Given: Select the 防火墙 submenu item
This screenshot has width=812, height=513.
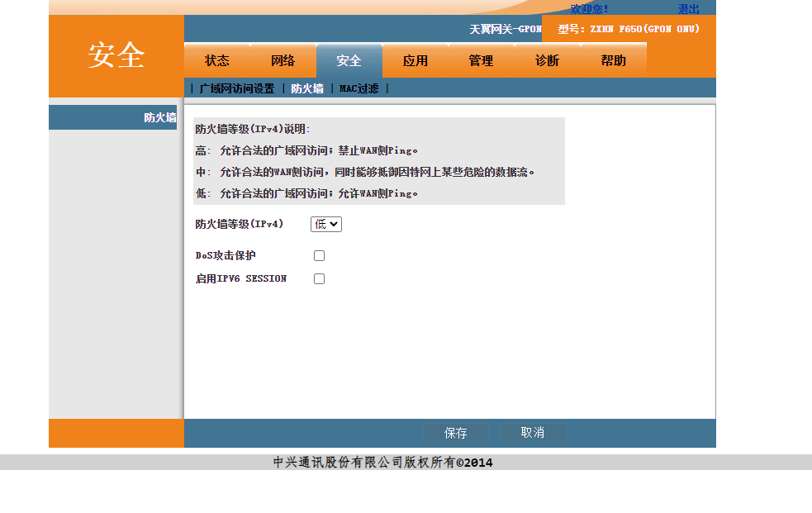Looking at the screenshot, I should [306, 88].
